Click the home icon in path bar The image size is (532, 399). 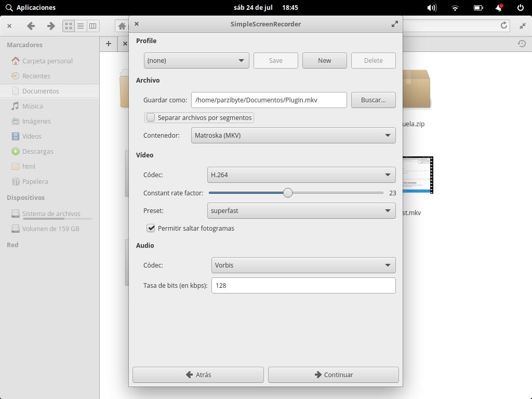coord(122,26)
